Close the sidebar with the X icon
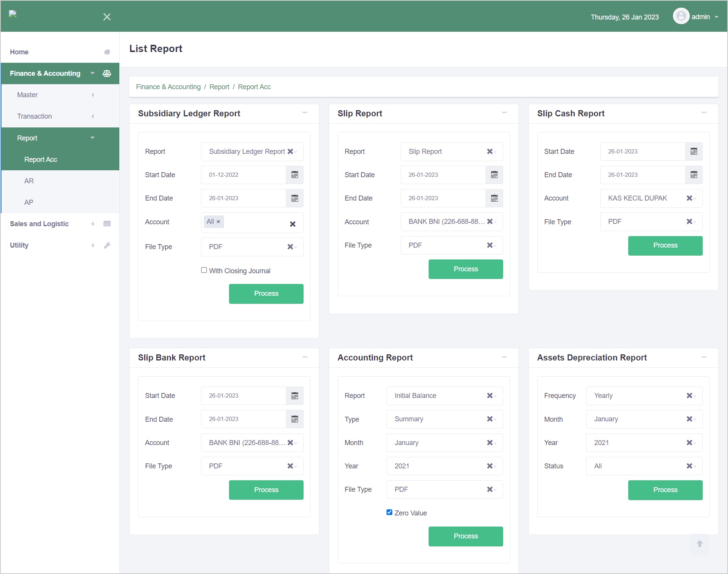 pyautogui.click(x=107, y=17)
